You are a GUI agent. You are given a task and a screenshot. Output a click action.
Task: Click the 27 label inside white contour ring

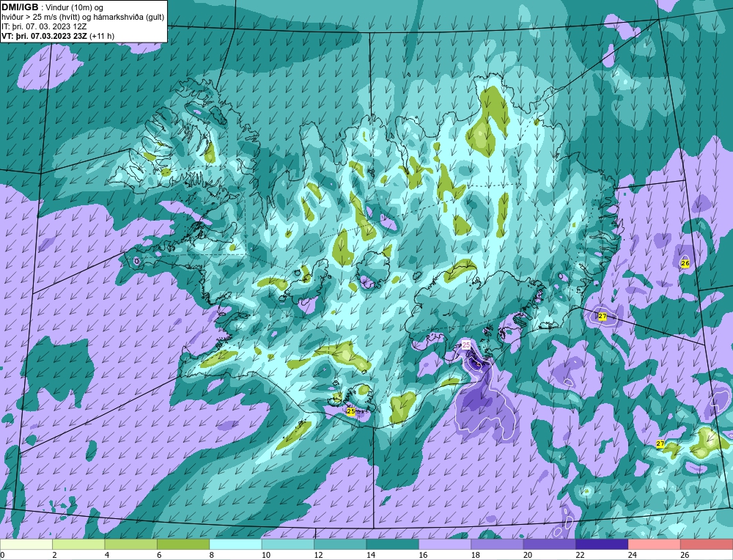tap(602, 317)
